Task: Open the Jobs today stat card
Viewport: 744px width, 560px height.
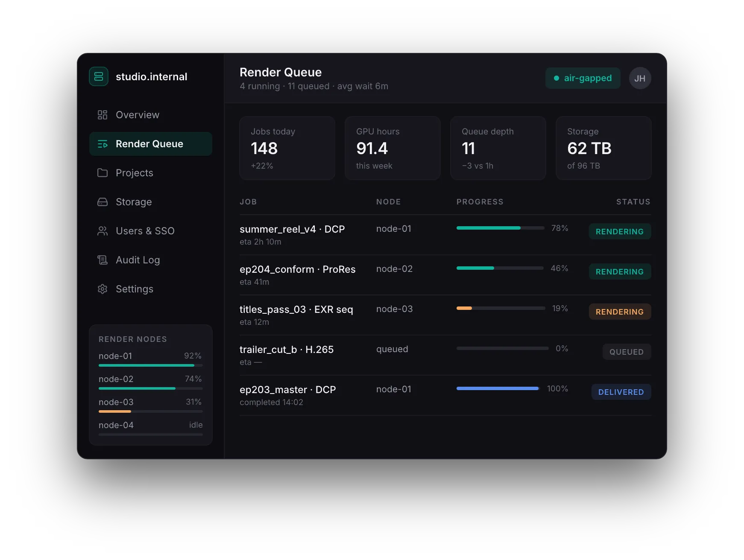Action: [x=287, y=148]
